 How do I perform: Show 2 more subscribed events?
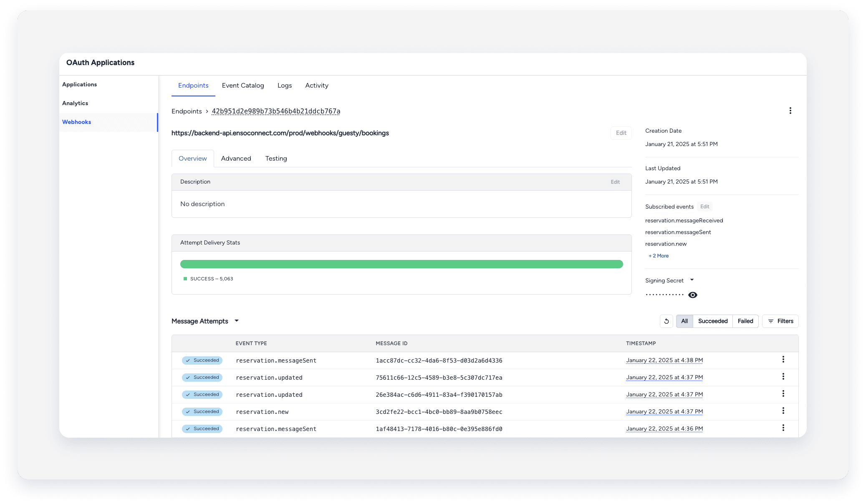(658, 255)
